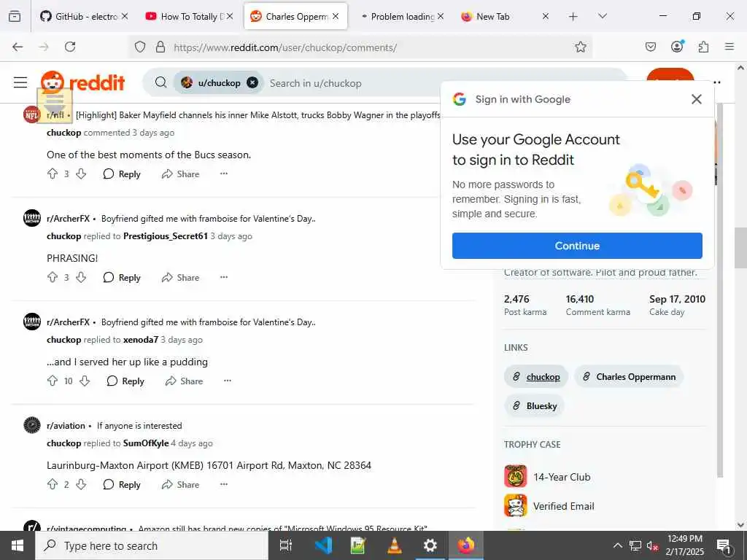Open the Charles Oppermann link chip
The height and width of the screenshot is (560, 747).
click(x=629, y=377)
